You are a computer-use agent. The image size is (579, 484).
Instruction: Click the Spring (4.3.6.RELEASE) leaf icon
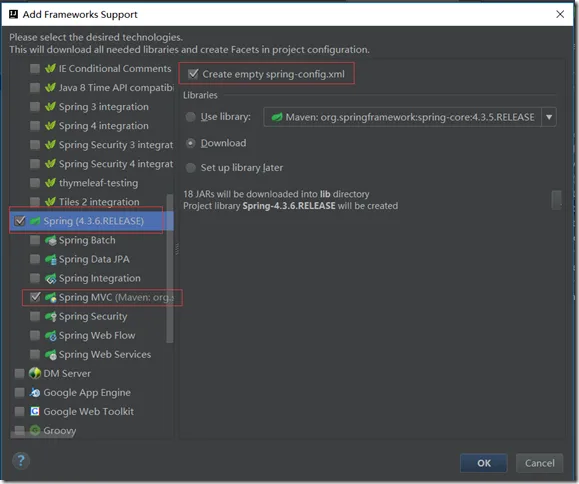35,221
